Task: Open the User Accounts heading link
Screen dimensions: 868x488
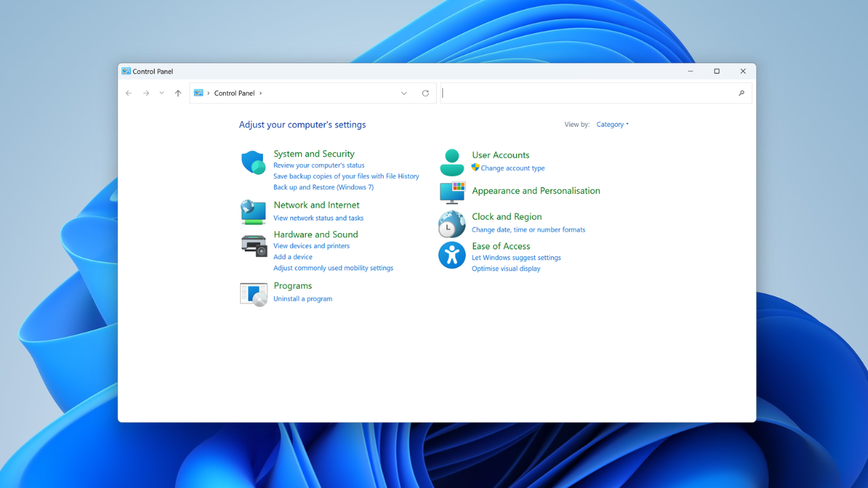Action: pyautogui.click(x=500, y=155)
